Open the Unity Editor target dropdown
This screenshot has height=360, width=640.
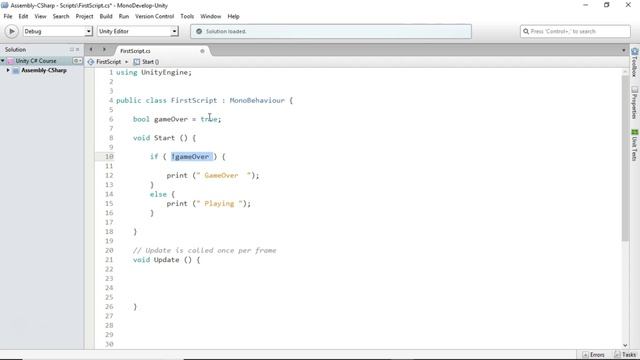coord(138,31)
